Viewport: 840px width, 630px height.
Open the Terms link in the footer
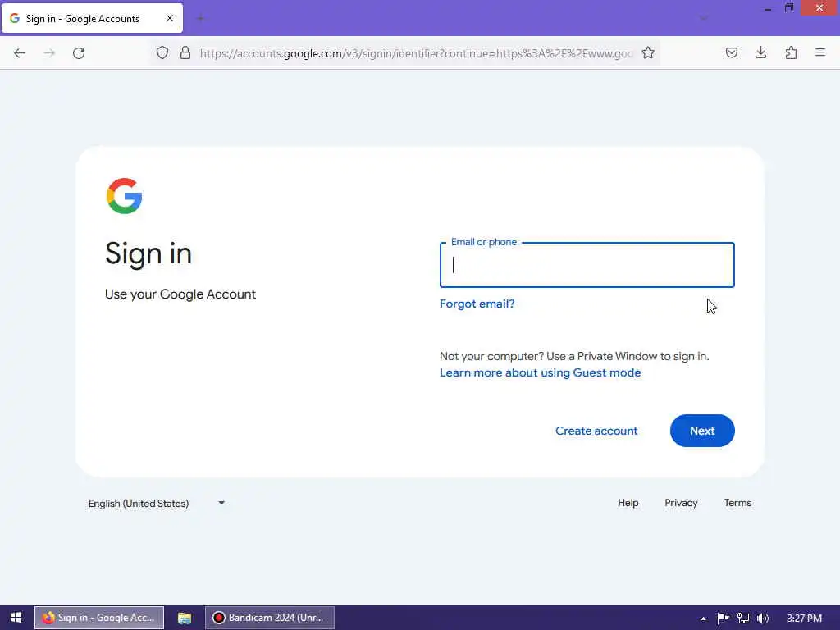(x=737, y=503)
